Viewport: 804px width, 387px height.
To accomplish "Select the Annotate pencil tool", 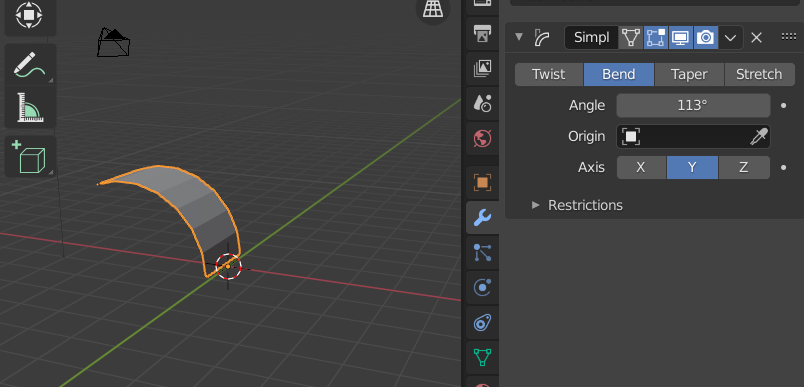I will click(30, 65).
